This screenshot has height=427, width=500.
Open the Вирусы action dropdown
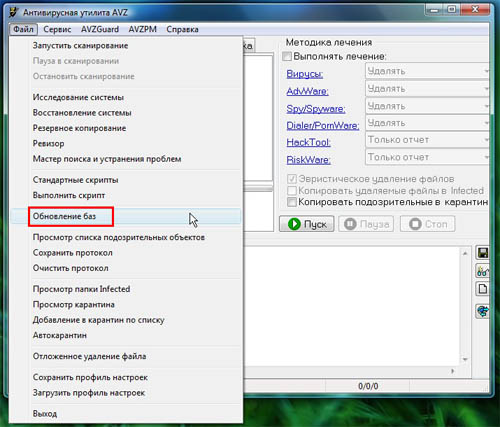point(427,71)
